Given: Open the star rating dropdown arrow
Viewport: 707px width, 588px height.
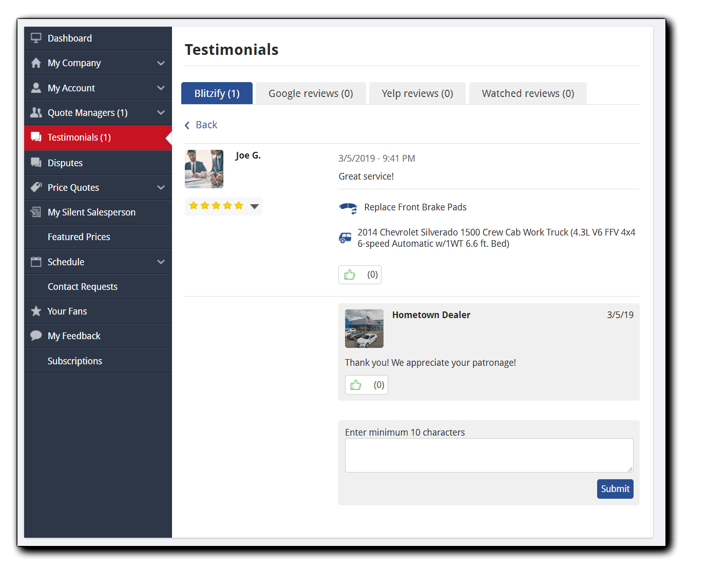Looking at the screenshot, I should point(254,206).
